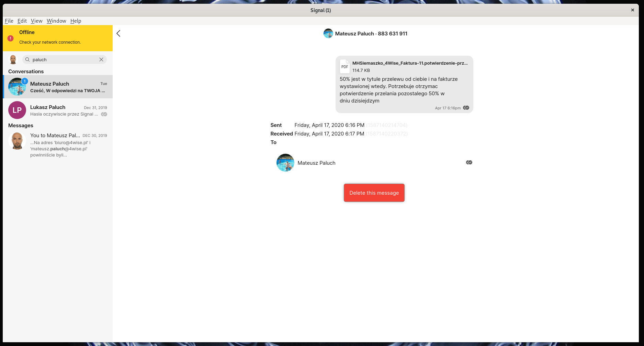
Task: Click Delete this message button
Action: tap(374, 193)
